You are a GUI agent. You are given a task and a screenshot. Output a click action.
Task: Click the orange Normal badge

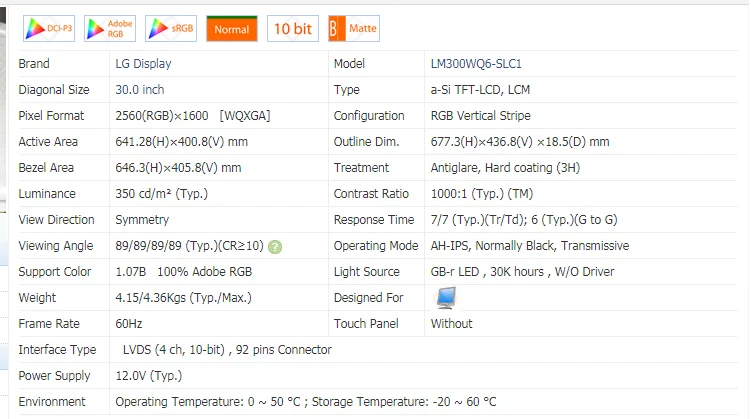(x=232, y=29)
